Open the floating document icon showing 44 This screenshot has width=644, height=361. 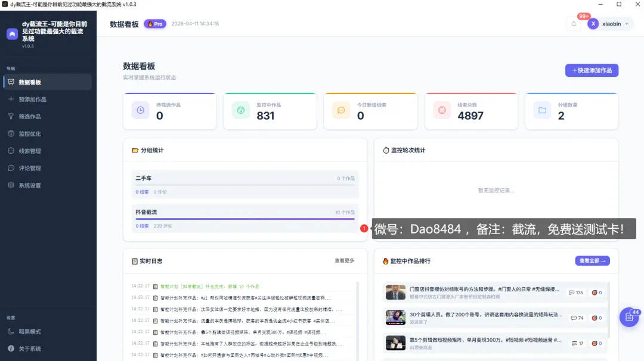[629, 318]
